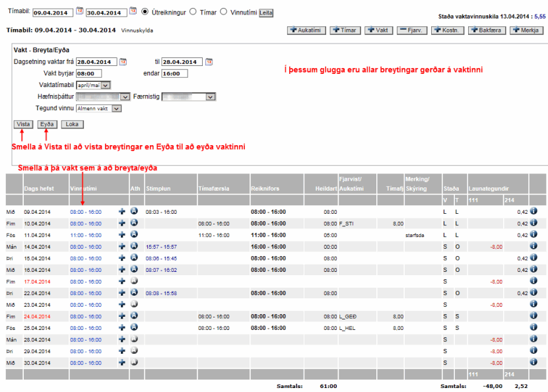Close the shift editor with Loka

point(73,124)
